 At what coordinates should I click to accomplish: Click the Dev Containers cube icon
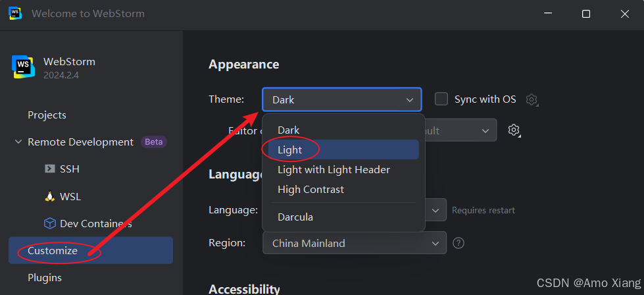50,223
